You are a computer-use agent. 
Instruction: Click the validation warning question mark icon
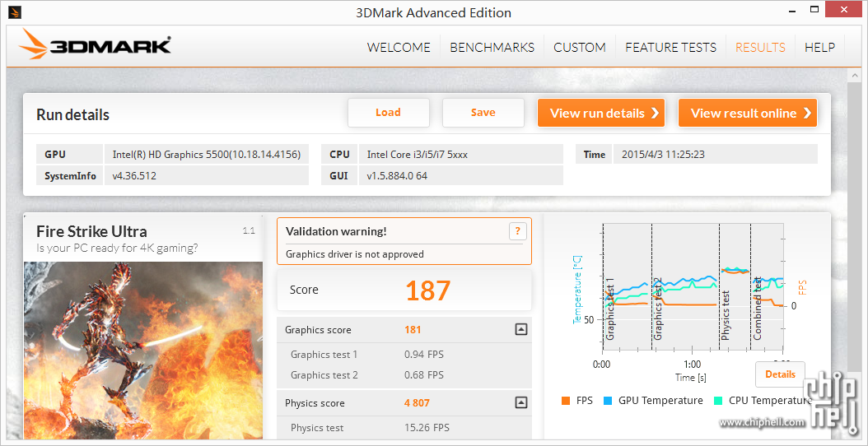click(x=517, y=231)
